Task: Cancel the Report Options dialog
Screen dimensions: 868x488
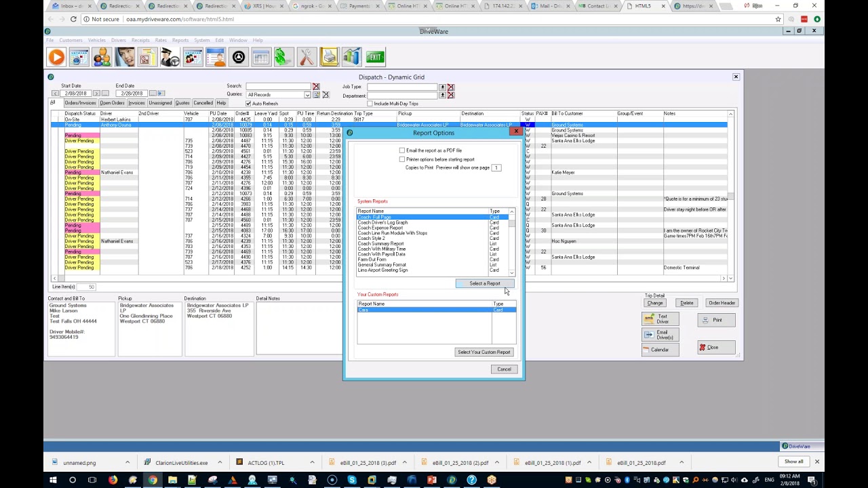Action: (504, 369)
